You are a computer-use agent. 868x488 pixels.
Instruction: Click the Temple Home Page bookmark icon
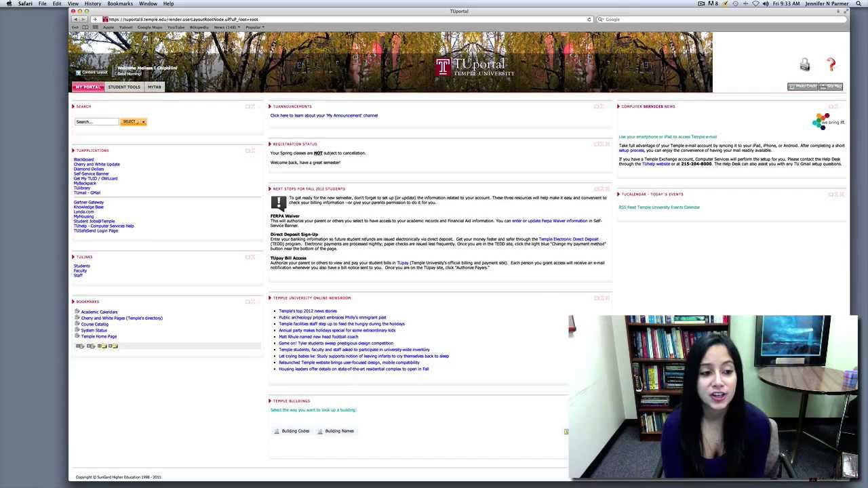77,336
